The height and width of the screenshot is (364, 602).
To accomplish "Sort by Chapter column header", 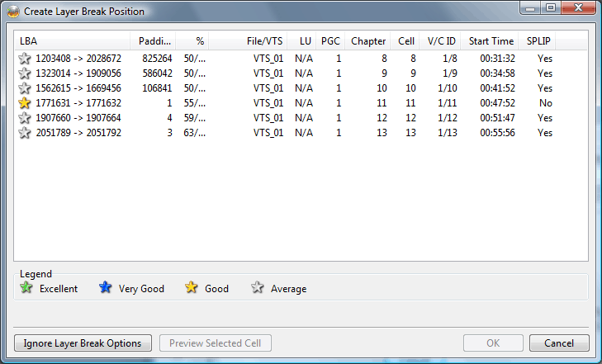I will click(368, 40).
